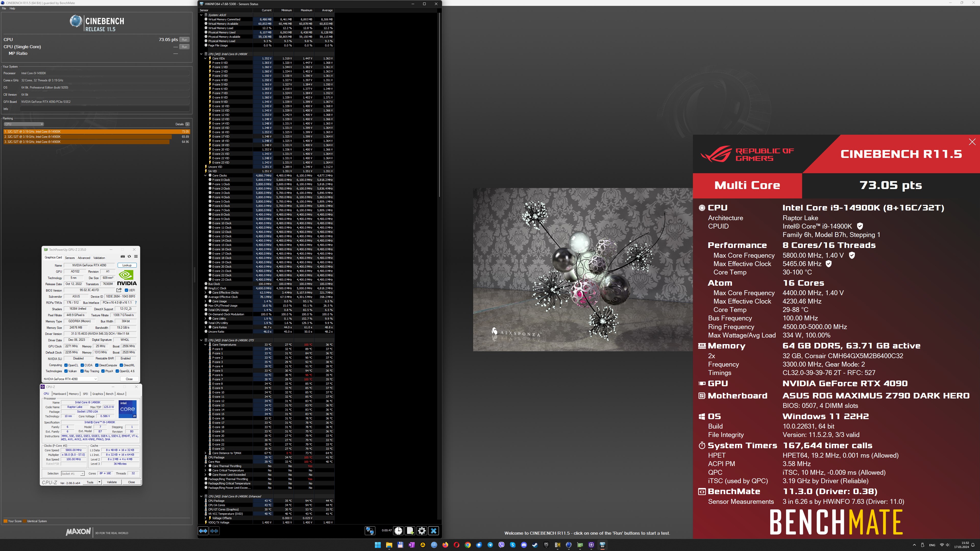The image size is (980, 551).
Task: Click Run button for CPU test
Action: click(x=185, y=40)
